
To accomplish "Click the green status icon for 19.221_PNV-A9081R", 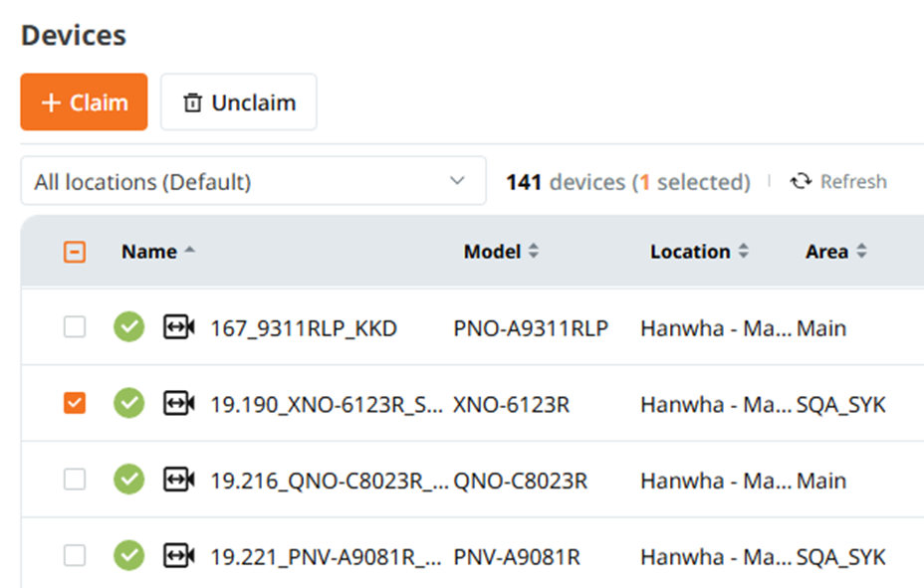I will [x=129, y=555].
